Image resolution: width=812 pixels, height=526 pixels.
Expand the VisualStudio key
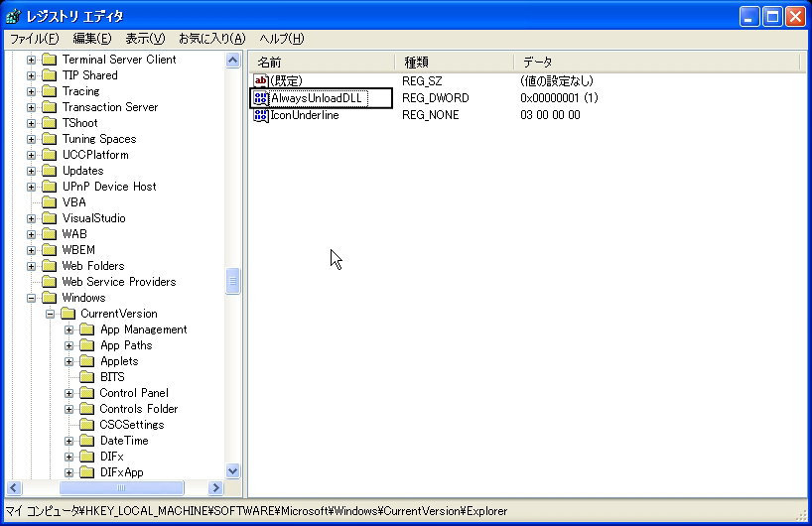click(31, 218)
